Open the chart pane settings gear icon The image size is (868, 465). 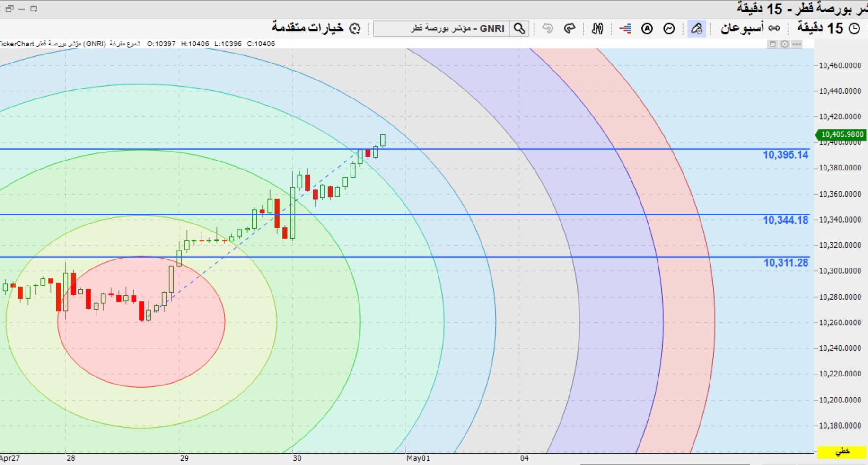click(784, 44)
